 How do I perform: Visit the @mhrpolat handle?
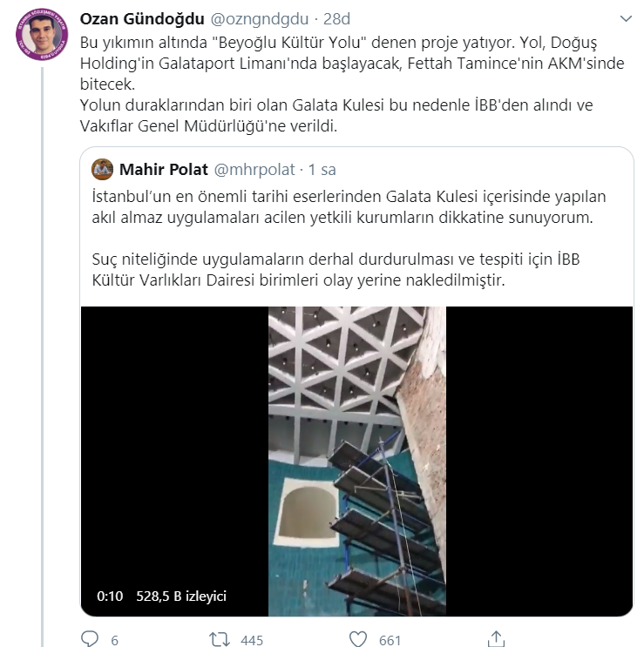[x=254, y=170]
